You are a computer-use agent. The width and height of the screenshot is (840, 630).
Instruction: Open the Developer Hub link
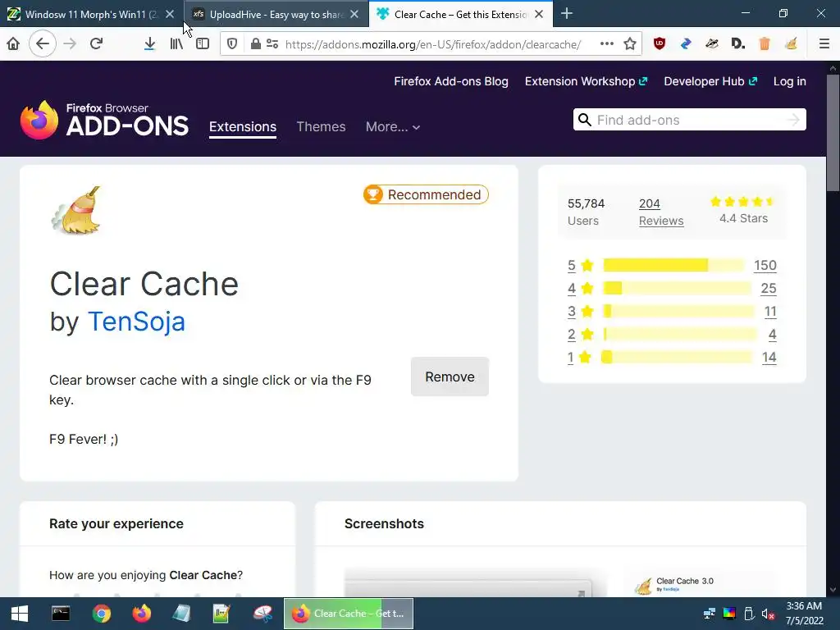point(710,81)
